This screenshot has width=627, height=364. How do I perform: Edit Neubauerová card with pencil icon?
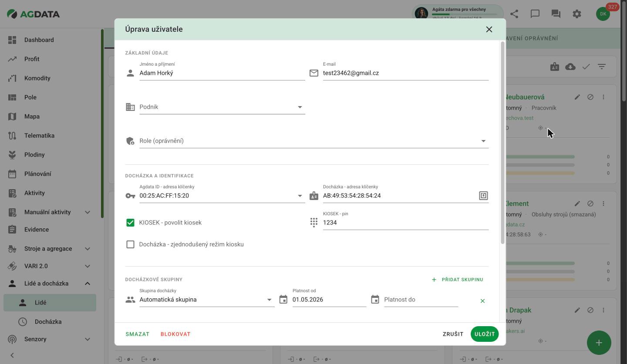577,97
